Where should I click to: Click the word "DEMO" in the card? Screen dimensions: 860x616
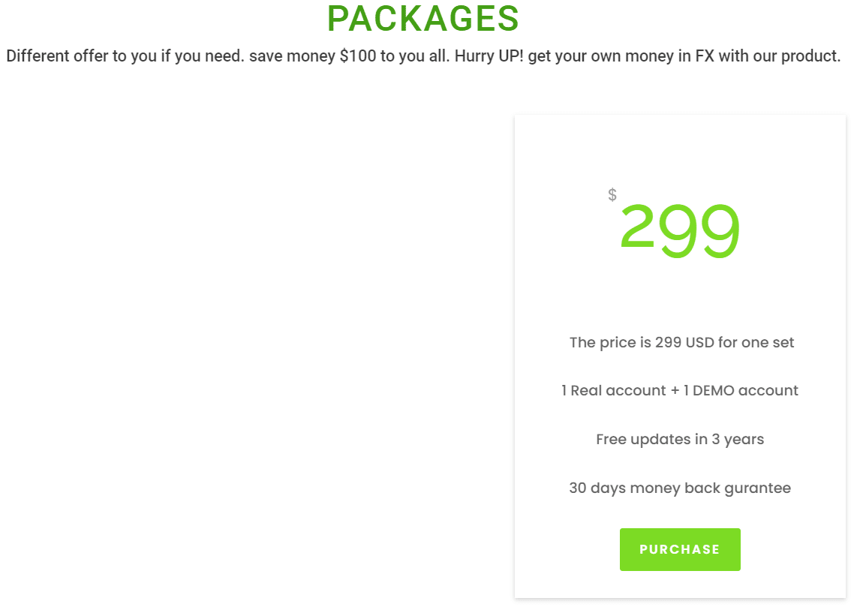(x=713, y=390)
